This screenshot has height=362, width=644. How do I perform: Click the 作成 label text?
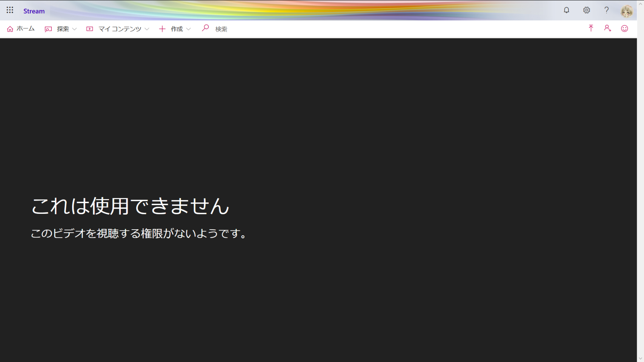point(177,29)
